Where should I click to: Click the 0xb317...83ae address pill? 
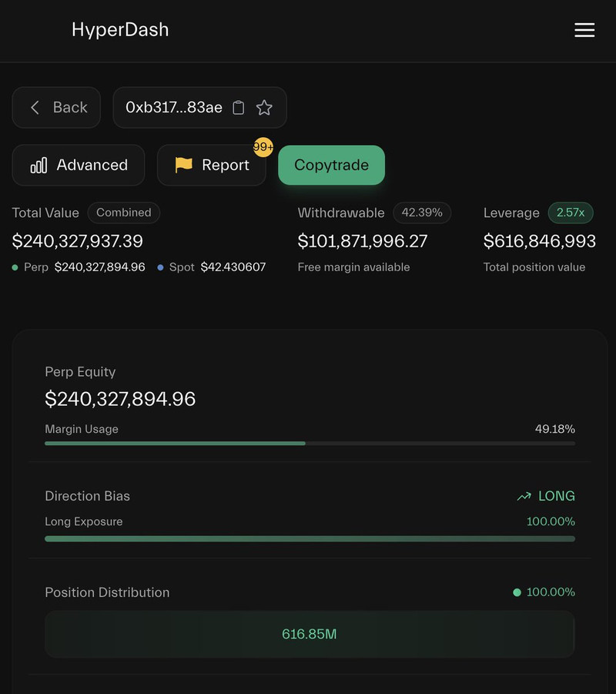174,108
